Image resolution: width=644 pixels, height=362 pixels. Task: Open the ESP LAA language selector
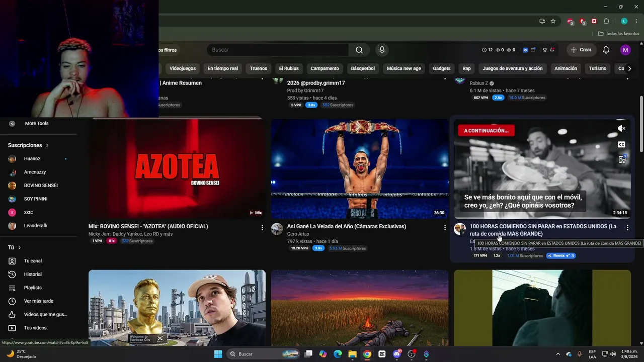tap(592, 354)
